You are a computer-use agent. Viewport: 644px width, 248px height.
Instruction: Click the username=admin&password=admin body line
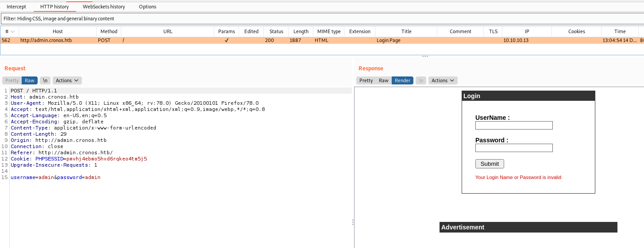[x=55, y=177]
